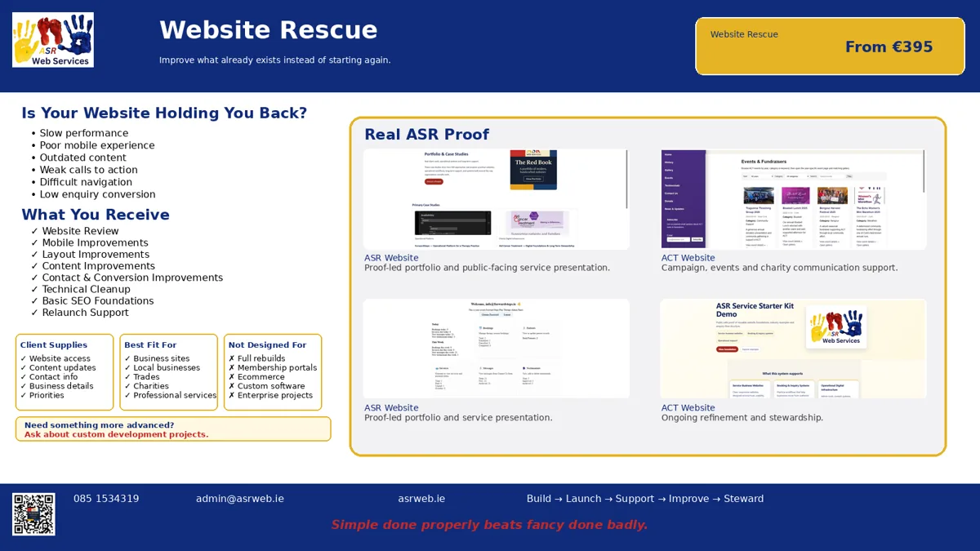Click the 'Difficult navigation' bullet
Image resolution: width=980 pixels, height=551 pixels.
click(x=86, y=182)
